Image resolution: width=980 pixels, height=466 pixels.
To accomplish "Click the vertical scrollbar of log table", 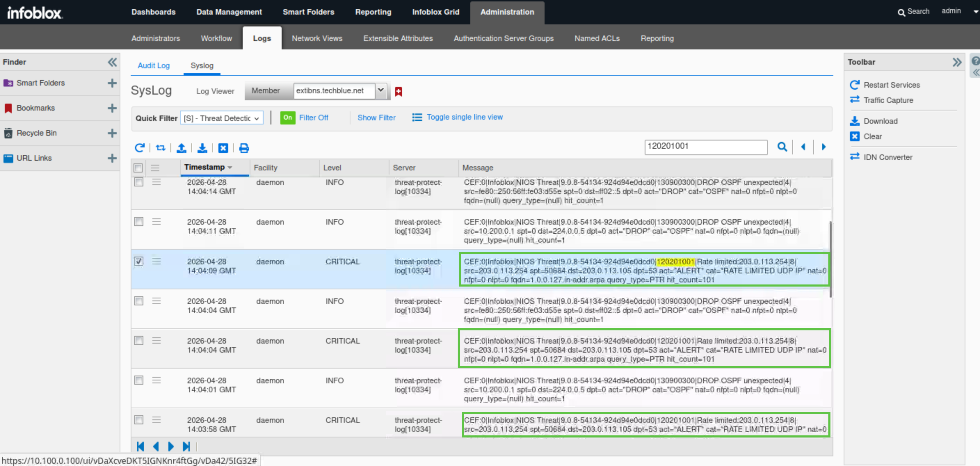I will [830, 259].
